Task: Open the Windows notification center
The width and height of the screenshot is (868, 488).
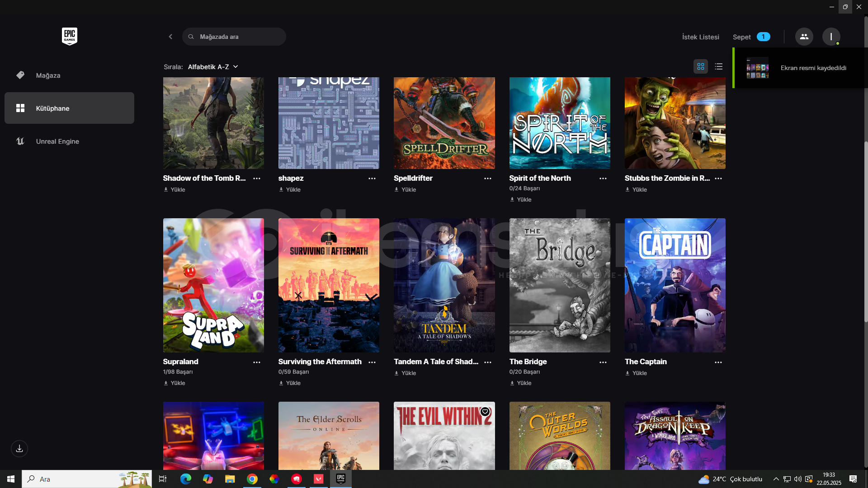Action: tap(853, 479)
